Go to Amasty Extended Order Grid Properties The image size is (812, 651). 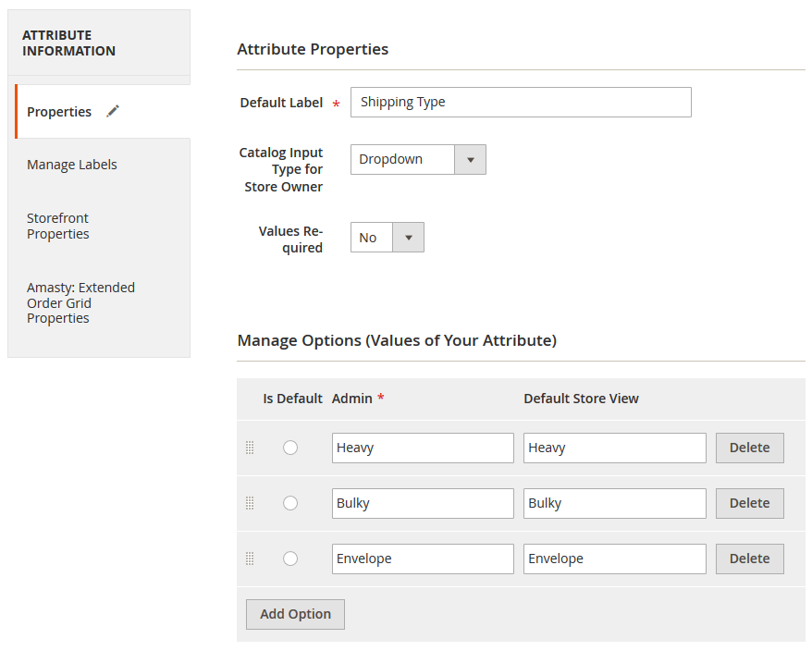[x=80, y=302]
